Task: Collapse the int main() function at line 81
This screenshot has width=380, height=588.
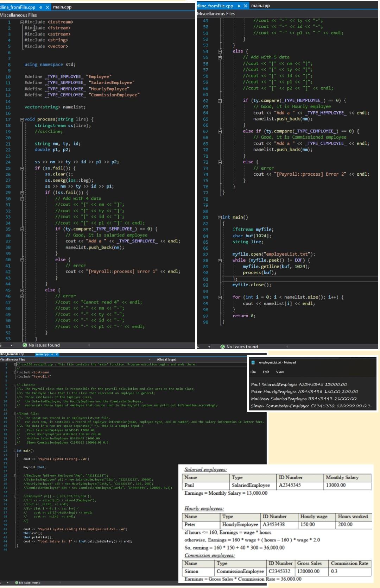Action: click(x=220, y=217)
